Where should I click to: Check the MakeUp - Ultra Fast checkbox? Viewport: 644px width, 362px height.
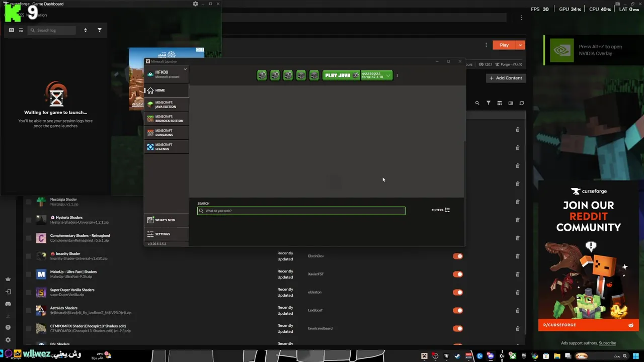(29, 275)
